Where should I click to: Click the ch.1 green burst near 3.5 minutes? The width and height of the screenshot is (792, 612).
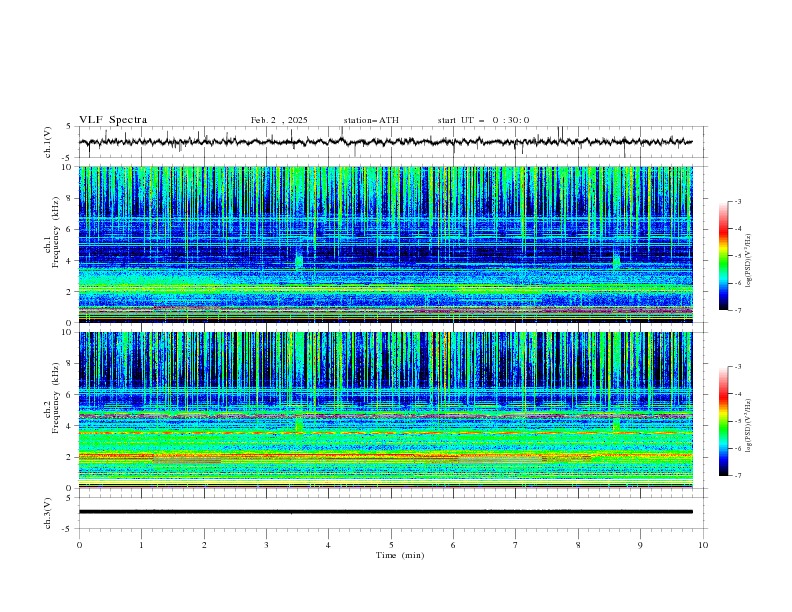click(x=299, y=260)
